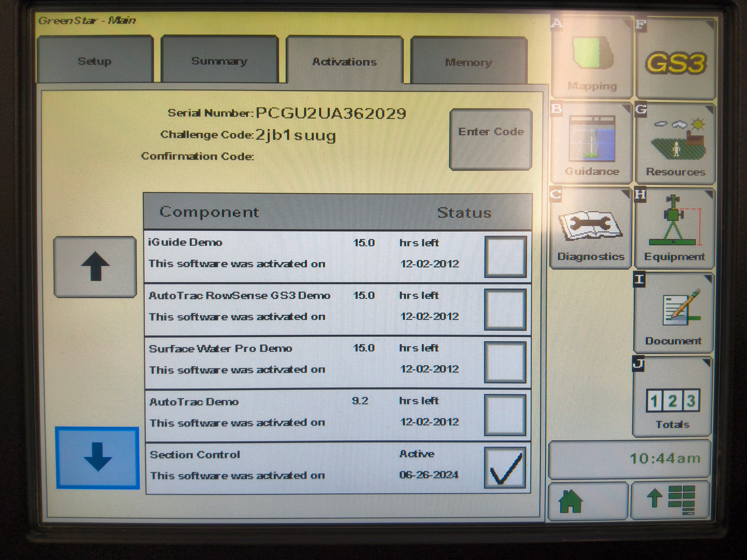Select the Component column header
This screenshot has height=560, width=747.
pos(209,212)
